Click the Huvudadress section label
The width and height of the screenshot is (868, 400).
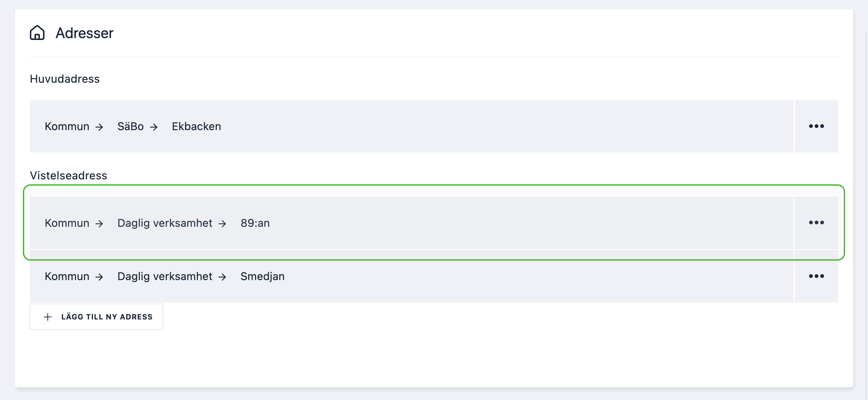[x=65, y=79]
